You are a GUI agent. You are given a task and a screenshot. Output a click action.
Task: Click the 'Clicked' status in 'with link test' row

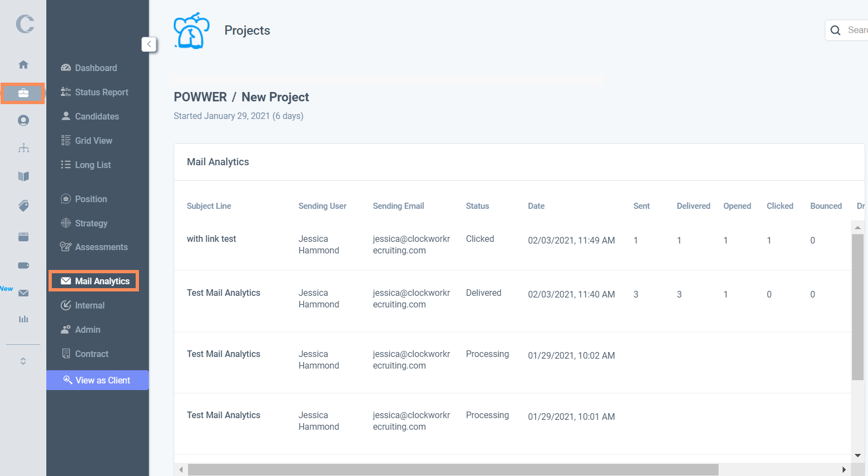click(x=480, y=239)
